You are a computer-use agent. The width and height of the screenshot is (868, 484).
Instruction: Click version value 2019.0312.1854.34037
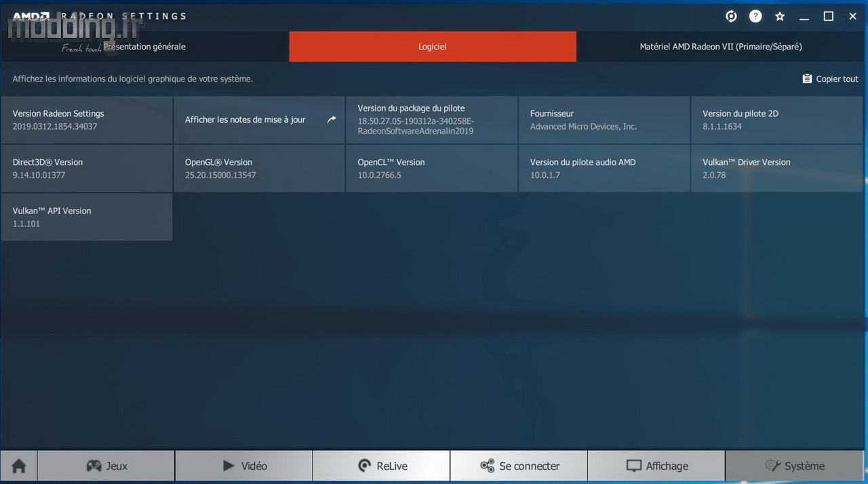coord(55,126)
